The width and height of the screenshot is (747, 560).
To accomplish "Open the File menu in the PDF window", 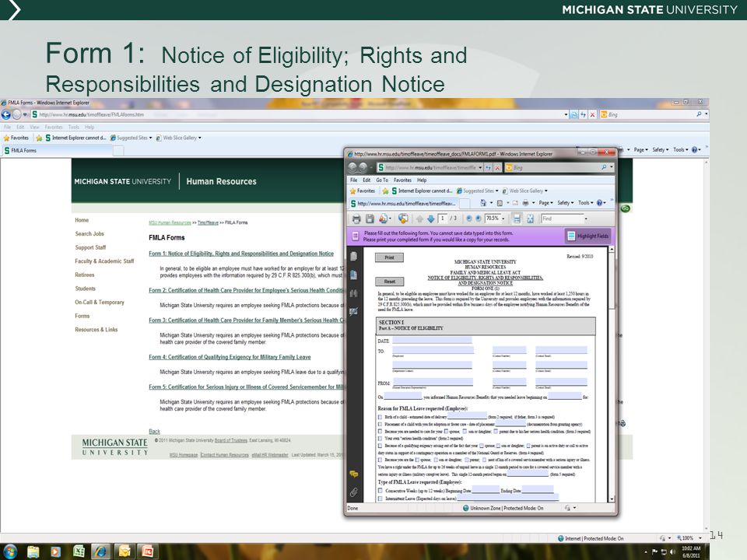I will (353, 180).
